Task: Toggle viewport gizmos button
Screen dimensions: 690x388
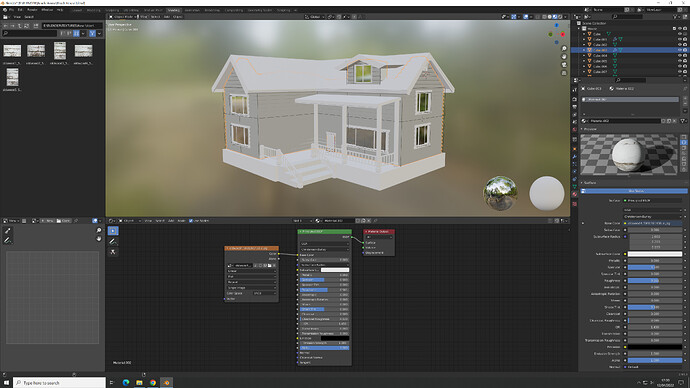Action: click(514, 17)
